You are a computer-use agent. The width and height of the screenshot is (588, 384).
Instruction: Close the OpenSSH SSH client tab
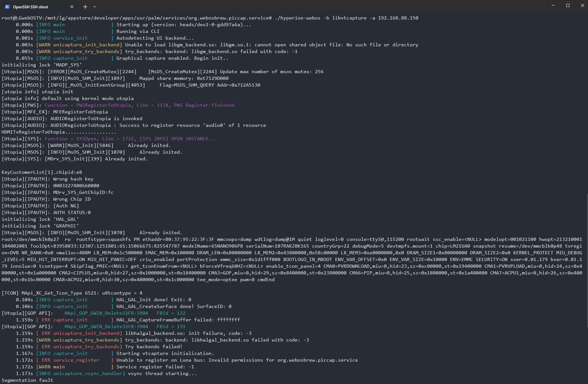(72, 7)
